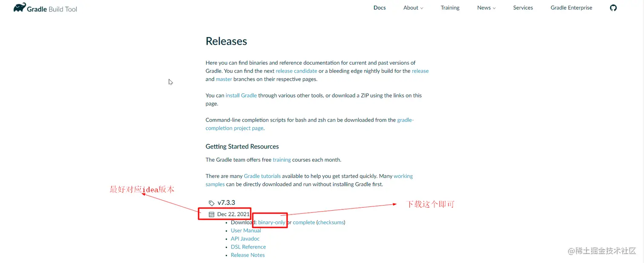The height and width of the screenshot is (263, 644).
Task: Expand the About dropdown menu
Action: pyautogui.click(x=413, y=8)
